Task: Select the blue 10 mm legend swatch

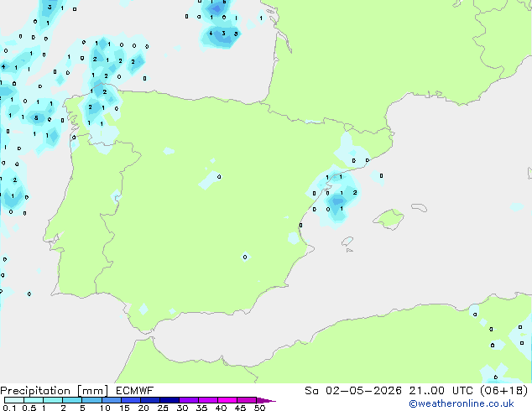Action: click(111, 400)
